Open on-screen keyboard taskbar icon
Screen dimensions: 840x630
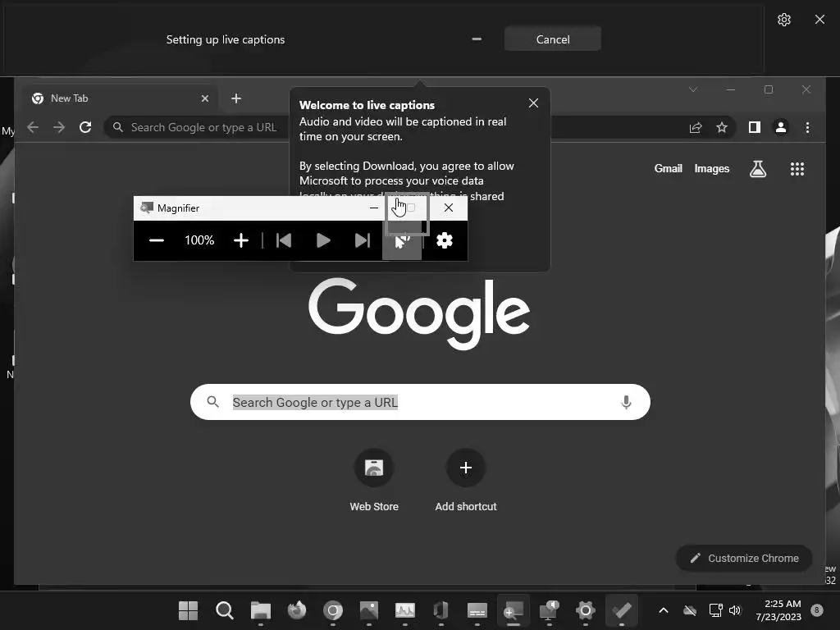[x=477, y=610]
